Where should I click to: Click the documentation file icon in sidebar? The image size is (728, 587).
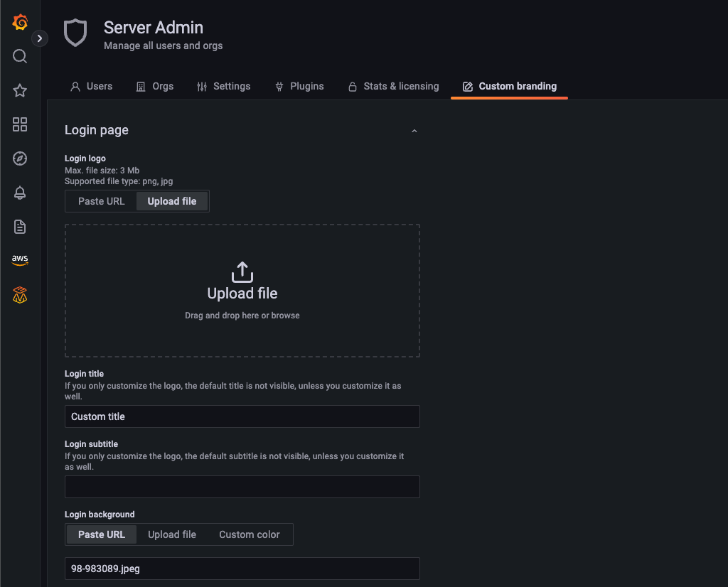tap(19, 227)
